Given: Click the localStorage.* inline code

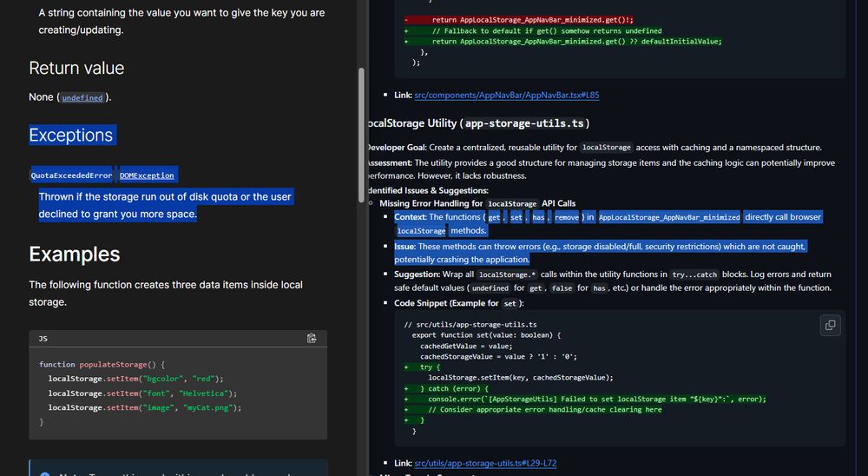Looking at the screenshot, I should (x=507, y=274).
